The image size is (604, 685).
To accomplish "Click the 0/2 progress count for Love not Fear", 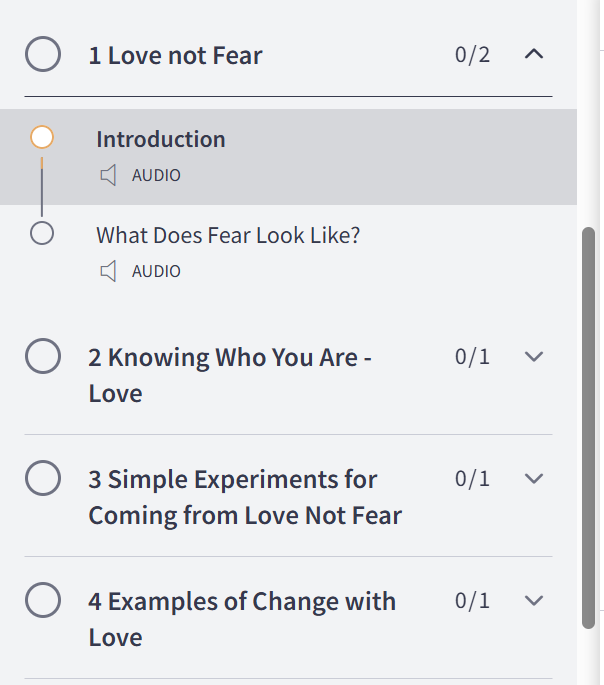I will click(472, 55).
